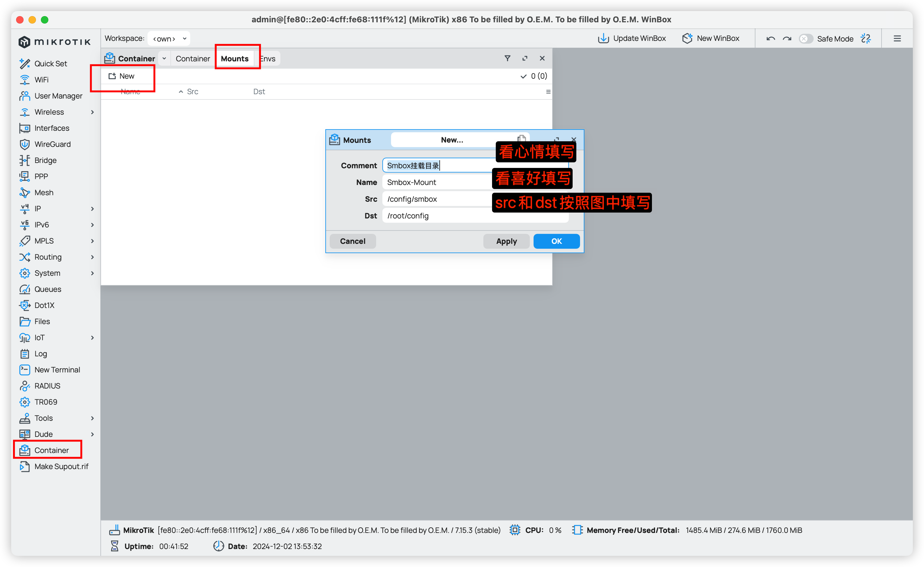Click OK in Mounts dialog
The height and width of the screenshot is (567, 924).
coord(557,241)
